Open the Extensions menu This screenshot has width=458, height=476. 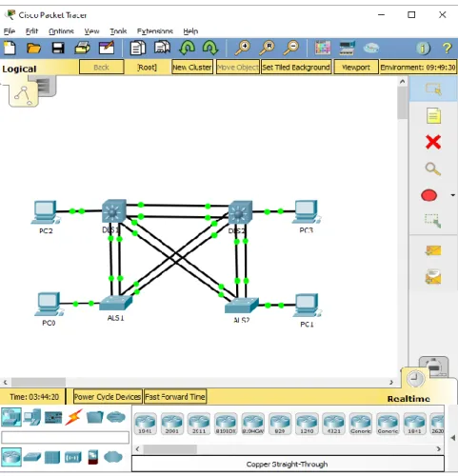tap(155, 31)
